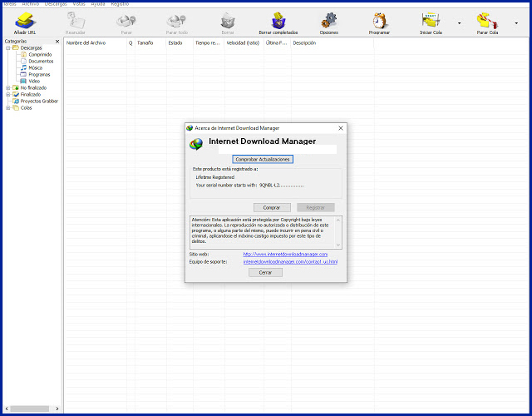Click the Comprar button

(x=272, y=207)
